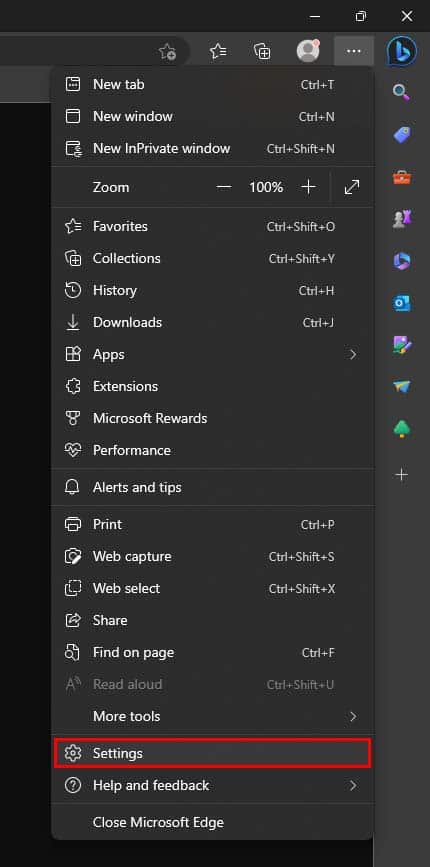Click the clock icon beside History
This screenshot has height=867, width=430.
coord(73,291)
